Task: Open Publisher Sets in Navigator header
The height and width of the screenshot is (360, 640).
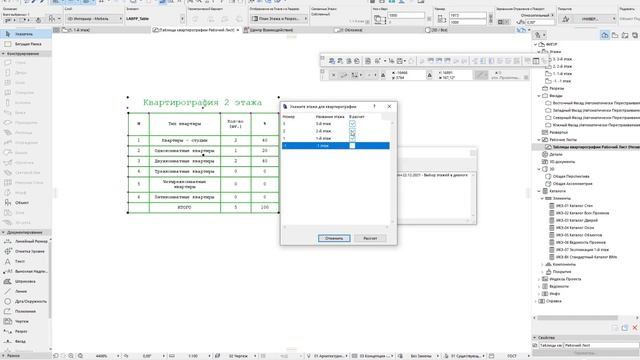Action: [635, 36]
